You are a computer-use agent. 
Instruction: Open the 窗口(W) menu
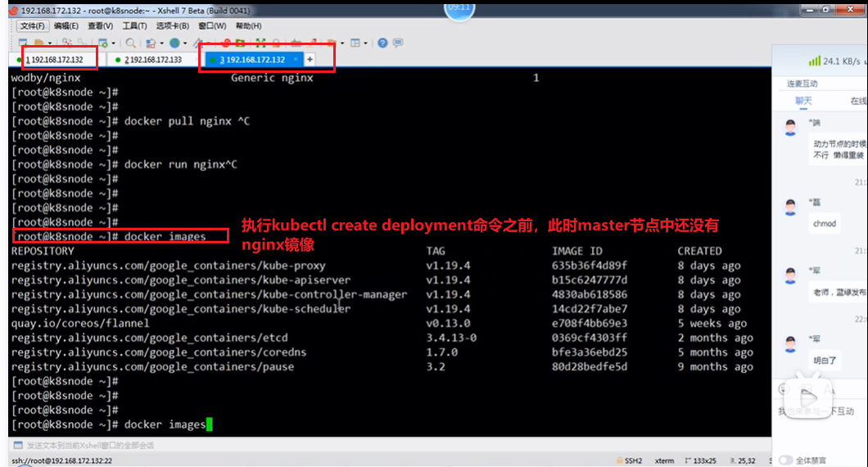tap(212, 25)
